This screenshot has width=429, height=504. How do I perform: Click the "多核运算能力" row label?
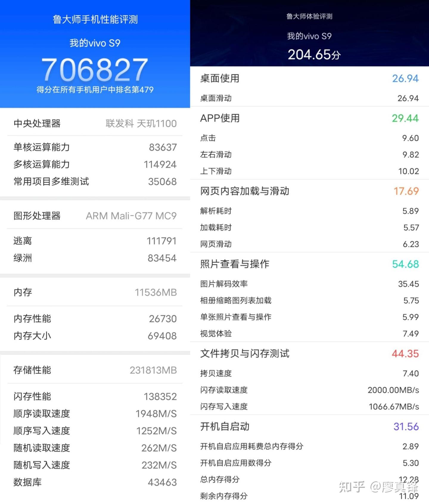tap(42, 164)
